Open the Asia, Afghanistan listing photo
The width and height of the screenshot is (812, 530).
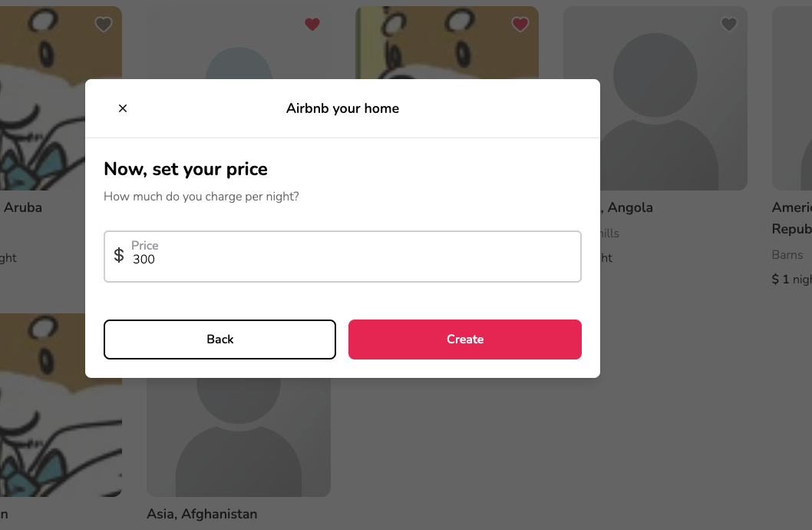(239, 437)
